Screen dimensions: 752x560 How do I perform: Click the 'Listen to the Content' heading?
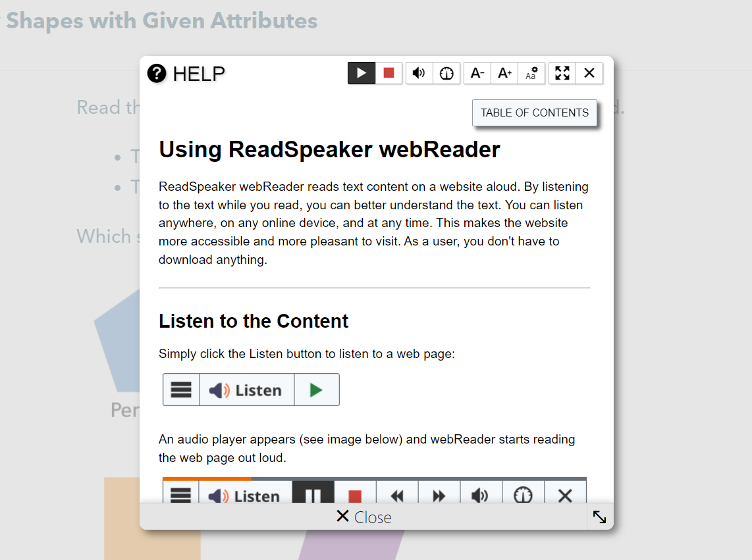pos(254,320)
